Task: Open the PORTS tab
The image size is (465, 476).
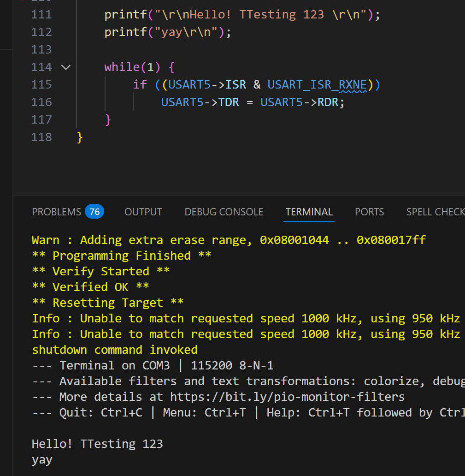Action: click(x=369, y=212)
